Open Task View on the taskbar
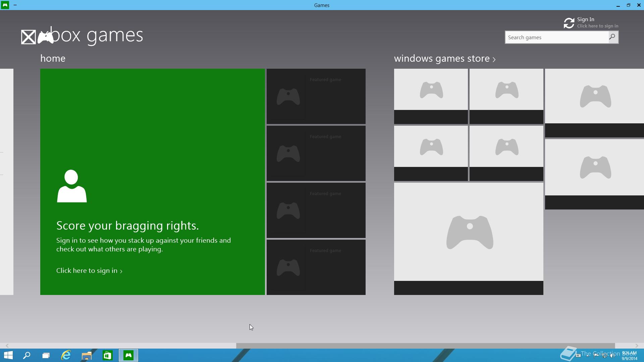644x362 pixels. point(46,355)
